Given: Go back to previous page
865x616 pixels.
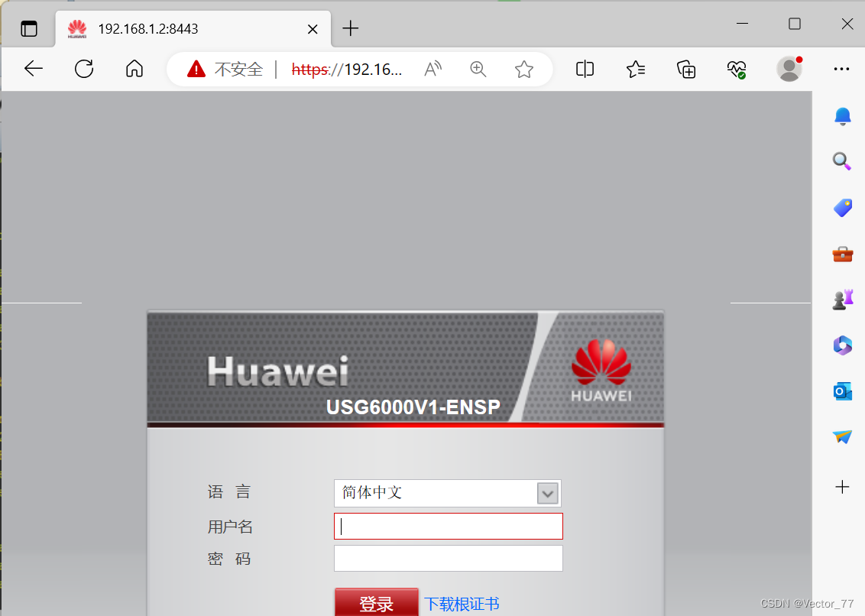Looking at the screenshot, I should point(34,69).
